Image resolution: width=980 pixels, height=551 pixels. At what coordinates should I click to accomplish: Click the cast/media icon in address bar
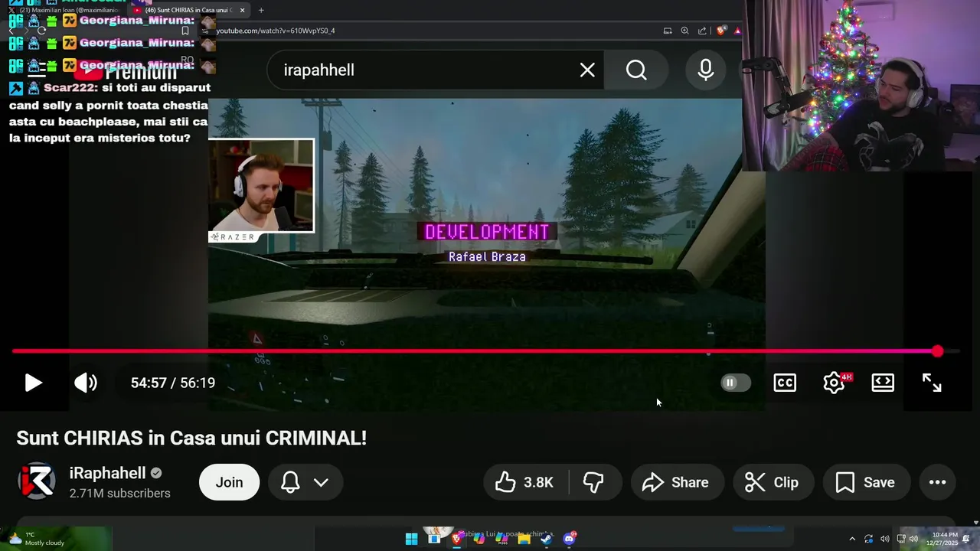point(667,31)
